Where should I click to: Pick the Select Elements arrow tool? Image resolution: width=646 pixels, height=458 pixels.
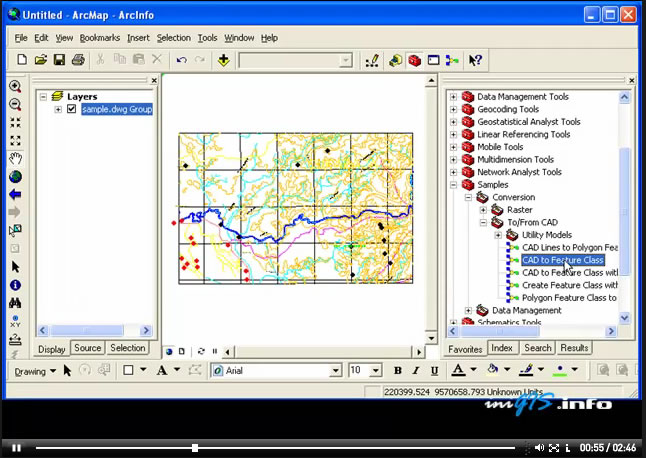15,267
